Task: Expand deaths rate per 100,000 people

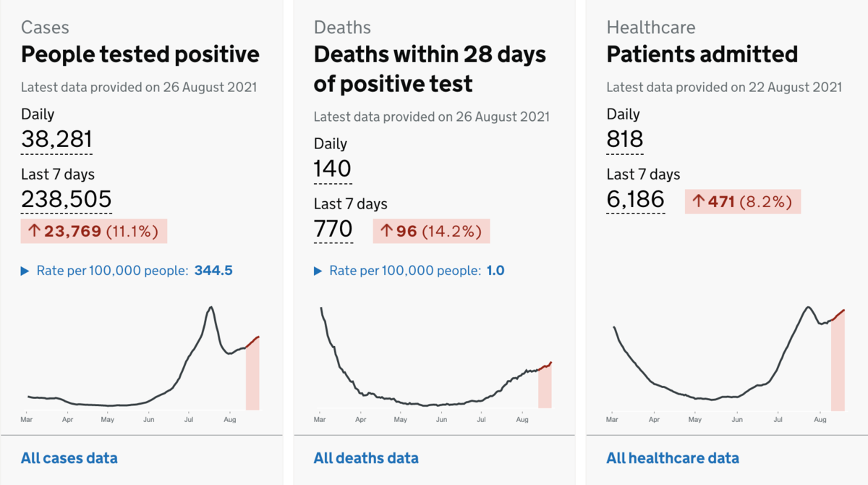Action: [x=409, y=271]
